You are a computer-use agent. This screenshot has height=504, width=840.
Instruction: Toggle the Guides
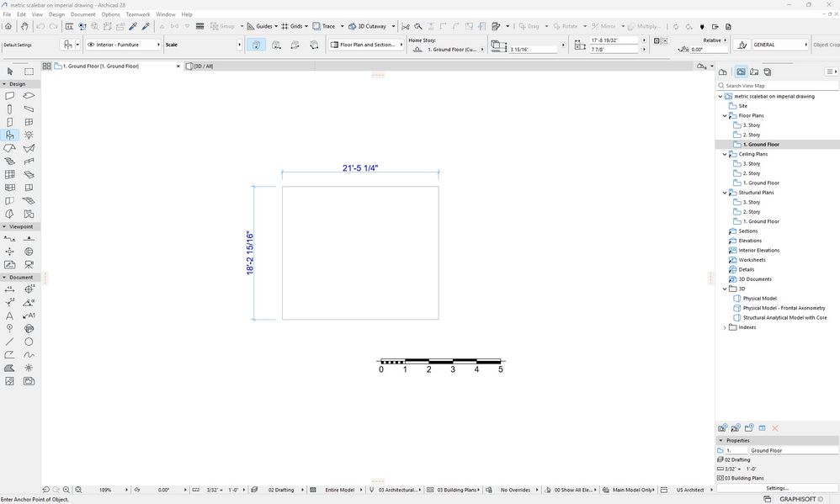pos(259,26)
